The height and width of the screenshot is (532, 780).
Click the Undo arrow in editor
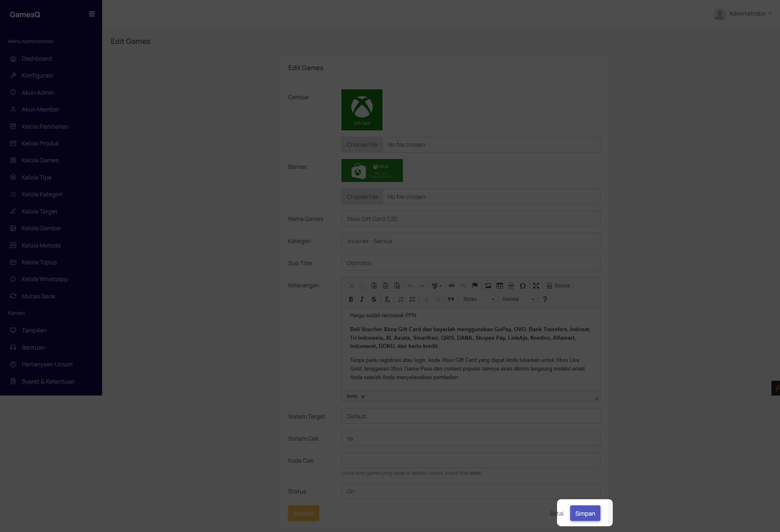pos(410,286)
